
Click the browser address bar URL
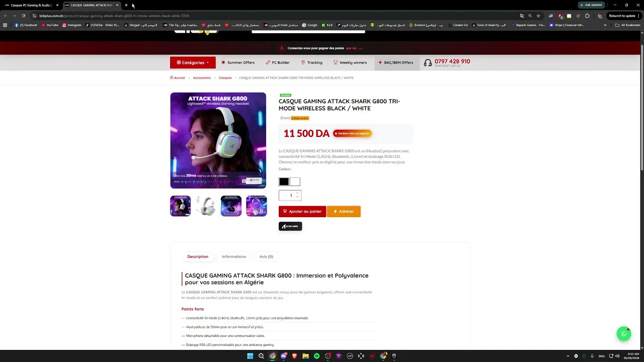pos(114,16)
